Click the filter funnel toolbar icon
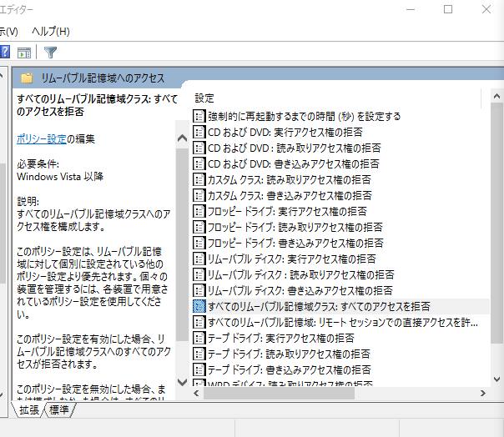The height and width of the screenshot is (437, 504). pyautogui.click(x=50, y=53)
